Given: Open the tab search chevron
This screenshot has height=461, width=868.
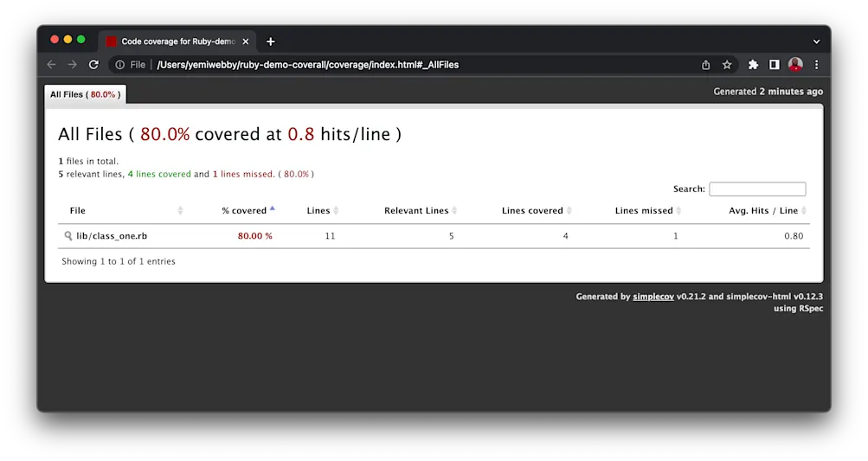Looking at the screenshot, I should click(817, 42).
